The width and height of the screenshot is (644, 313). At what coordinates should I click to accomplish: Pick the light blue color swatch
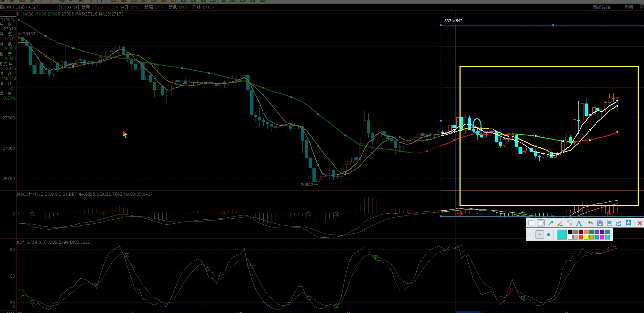597,237
